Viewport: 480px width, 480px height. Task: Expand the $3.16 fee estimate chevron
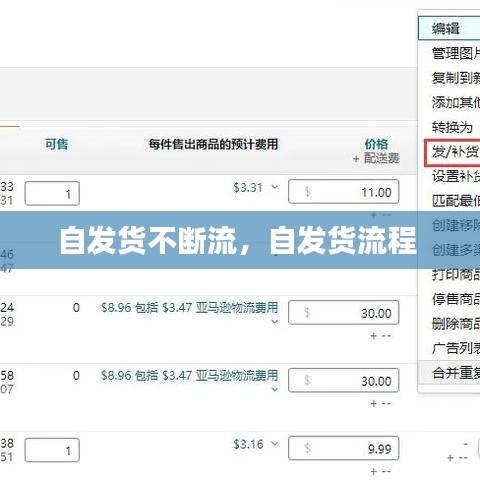(x=275, y=444)
